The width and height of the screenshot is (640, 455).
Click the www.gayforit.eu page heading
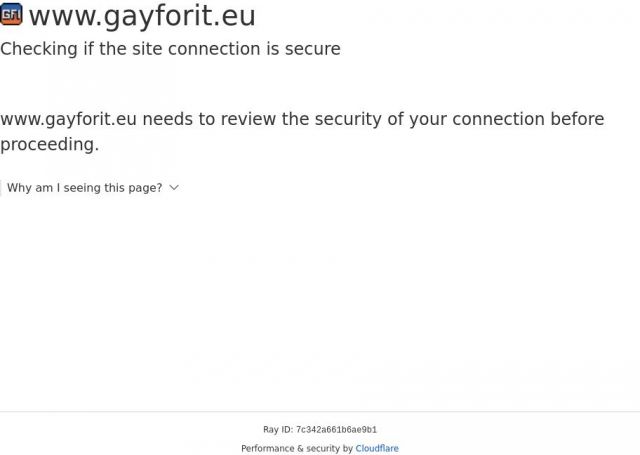point(142,16)
